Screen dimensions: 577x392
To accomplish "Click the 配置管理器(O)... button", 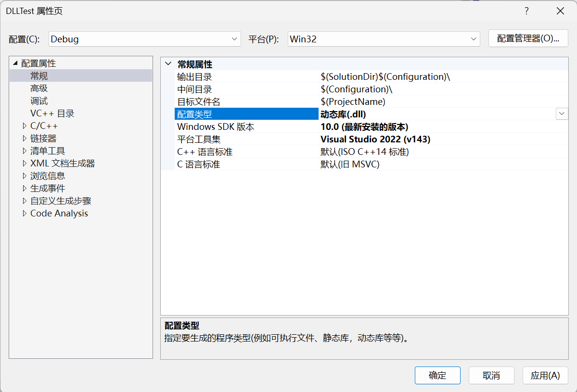I will pyautogui.click(x=528, y=38).
